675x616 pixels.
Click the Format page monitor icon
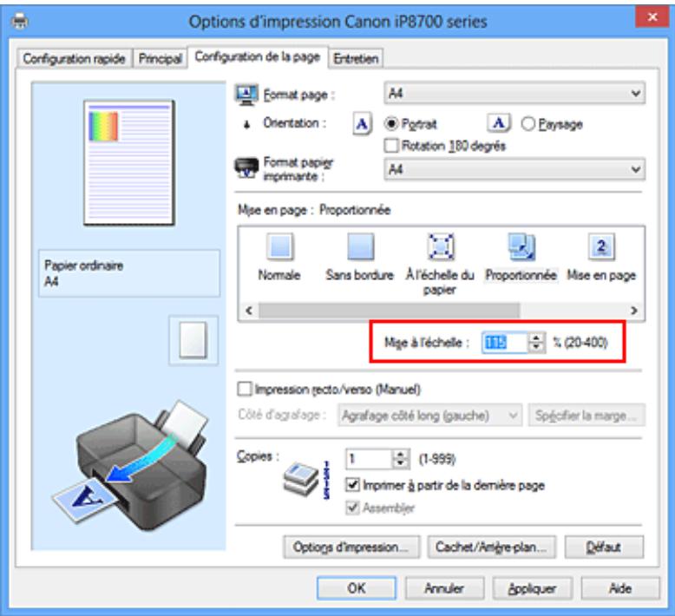(x=246, y=95)
